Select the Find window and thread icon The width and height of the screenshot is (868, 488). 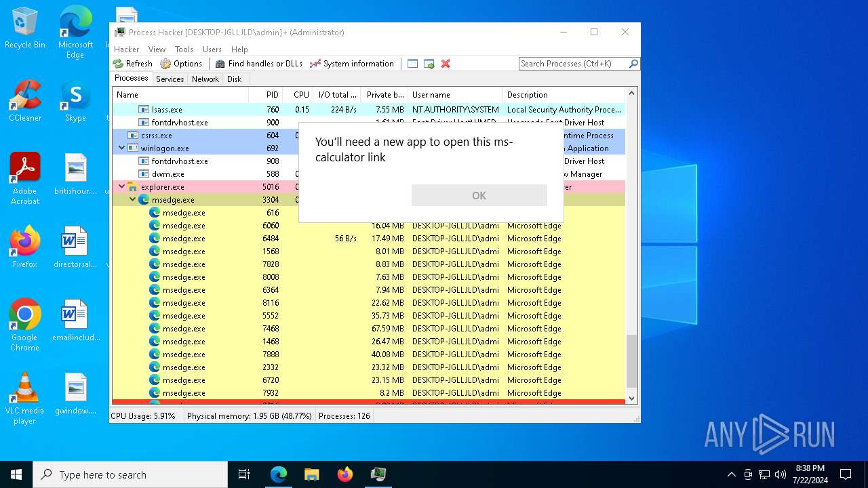[429, 64]
